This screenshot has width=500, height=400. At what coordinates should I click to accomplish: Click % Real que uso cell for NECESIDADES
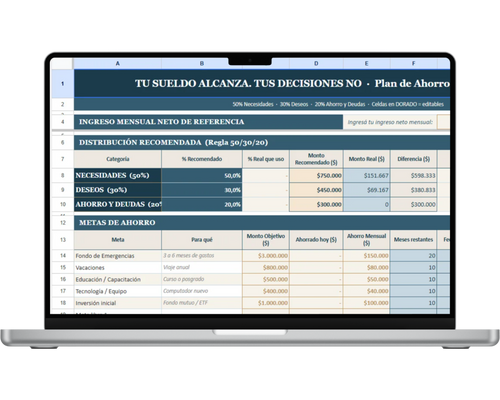pos(266,175)
